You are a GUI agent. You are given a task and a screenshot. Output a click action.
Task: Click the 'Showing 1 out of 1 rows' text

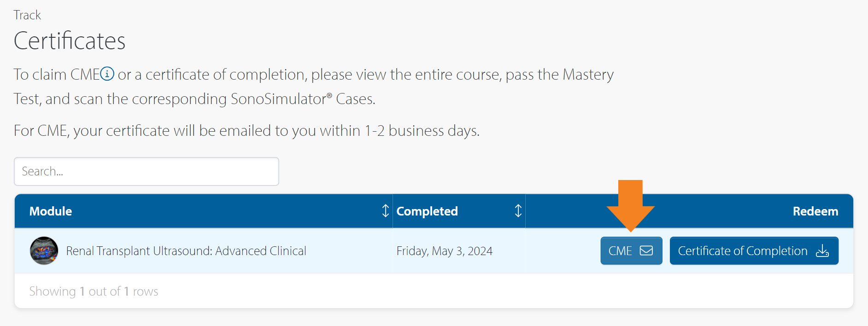[x=94, y=291]
